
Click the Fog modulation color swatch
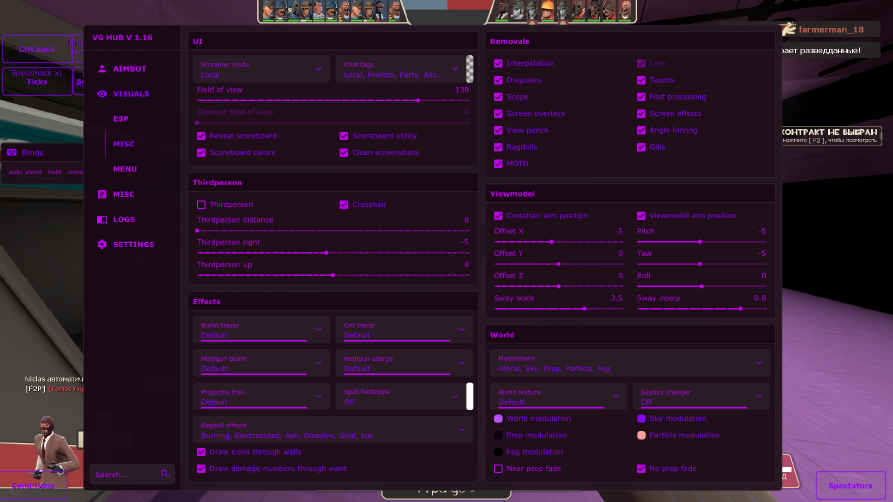click(498, 452)
